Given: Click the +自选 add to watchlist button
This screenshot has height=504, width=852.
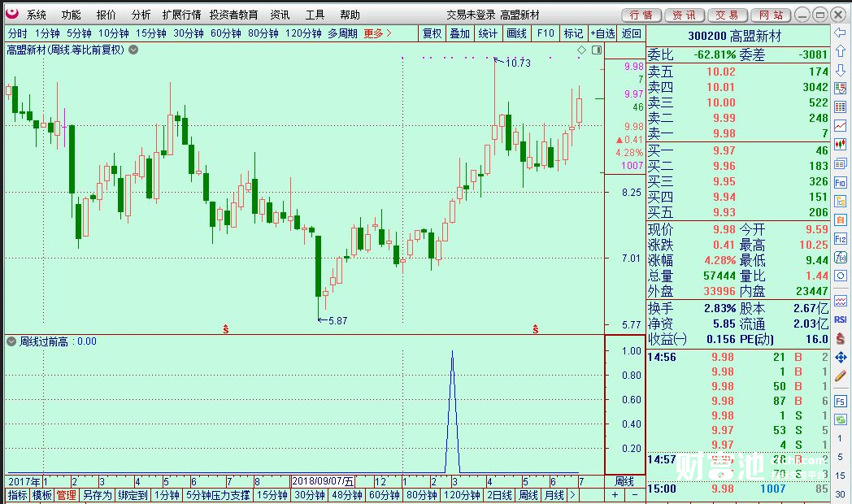Looking at the screenshot, I should [602, 33].
